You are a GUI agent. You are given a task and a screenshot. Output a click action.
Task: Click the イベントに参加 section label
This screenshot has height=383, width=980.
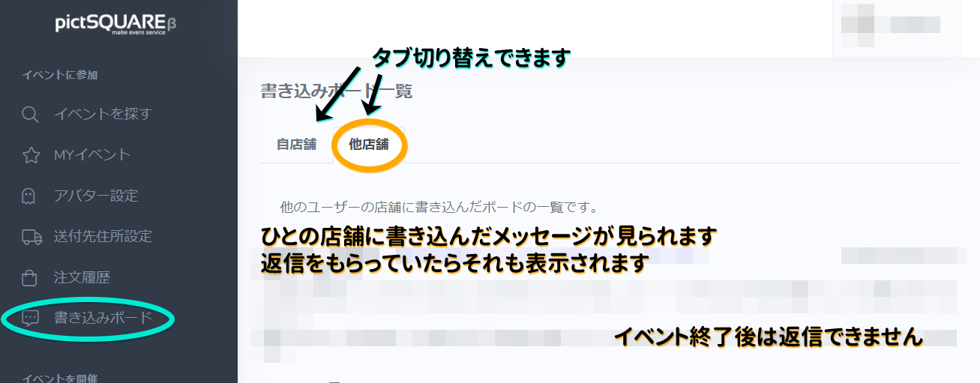point(60,75)
